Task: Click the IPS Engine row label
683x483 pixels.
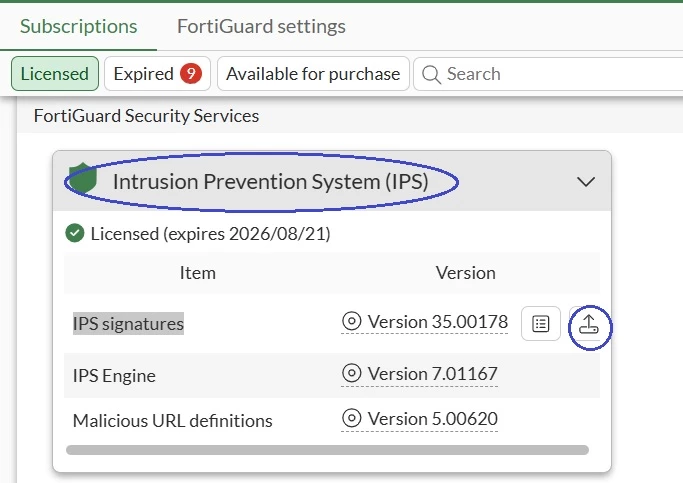Action: (114, 376)
